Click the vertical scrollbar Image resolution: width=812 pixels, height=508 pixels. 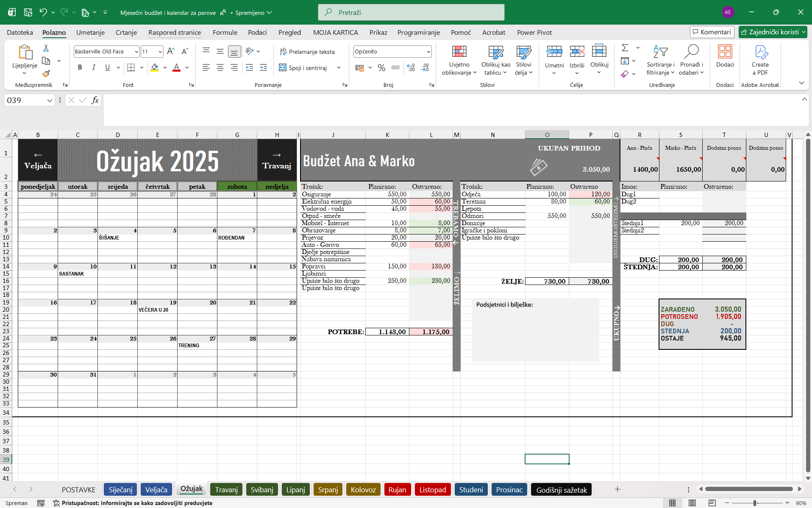808,305
